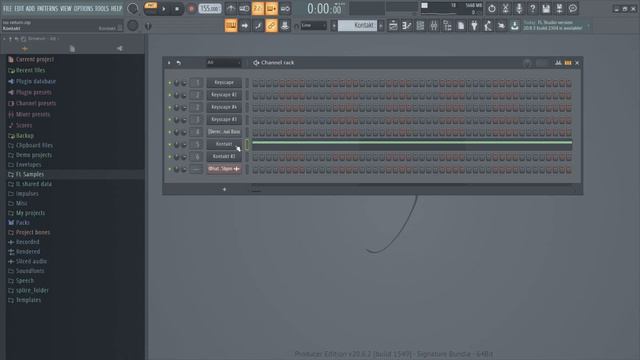Open the Playlist view icon

tap(393, 26)
